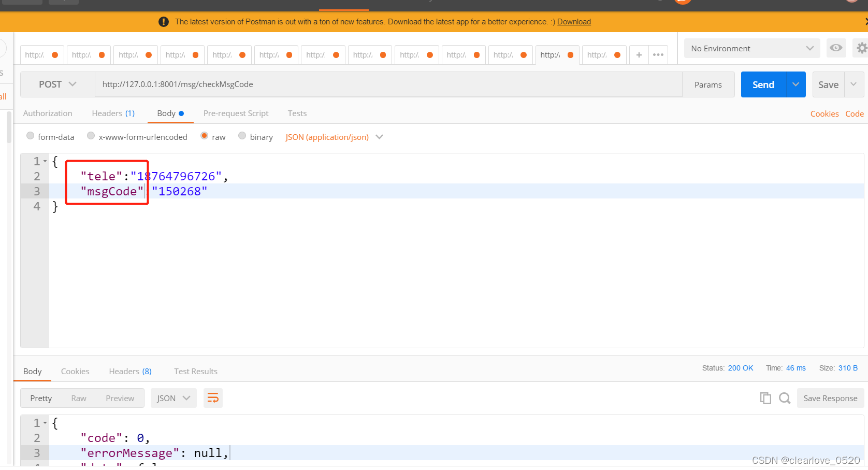
Task: Switch response view to Pretty
Action: pyautogui.click(x=41, y=398)
